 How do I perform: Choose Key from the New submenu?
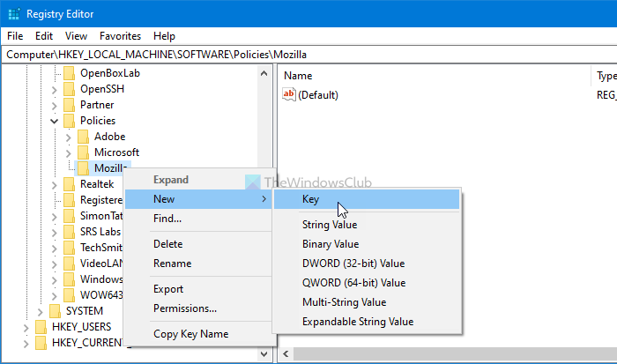367,199
